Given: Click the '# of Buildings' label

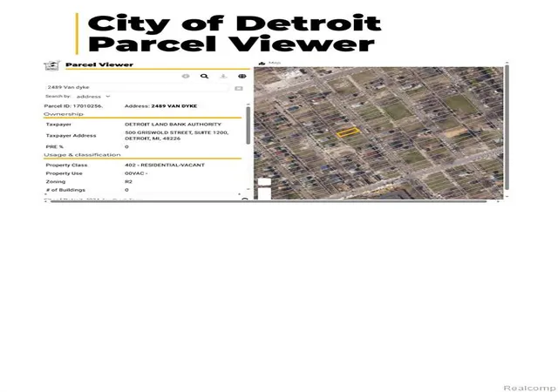Looking at the screenshot, I should point(65,190).
